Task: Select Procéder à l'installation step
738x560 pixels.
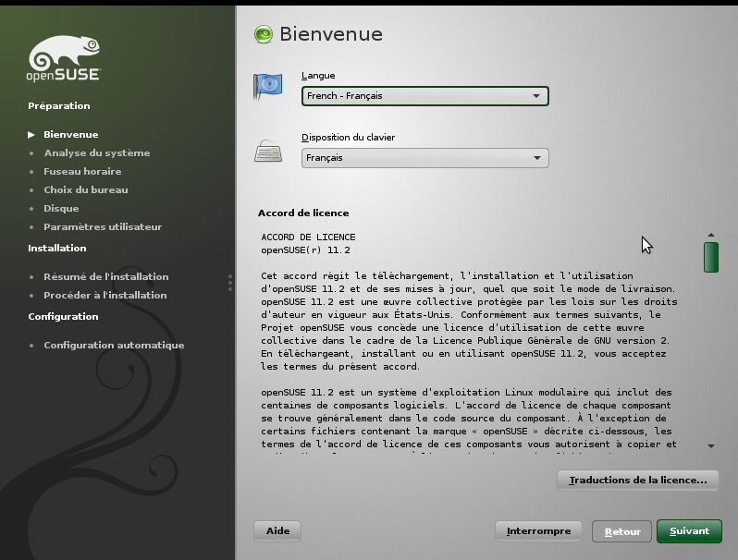Action: pyautogui.click(x=105, y=296)
